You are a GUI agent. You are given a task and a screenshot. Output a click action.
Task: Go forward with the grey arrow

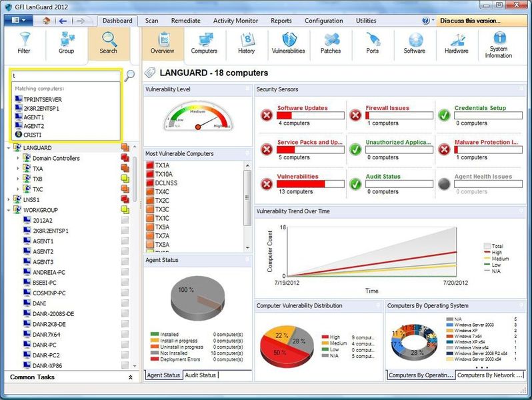[81, 21]
